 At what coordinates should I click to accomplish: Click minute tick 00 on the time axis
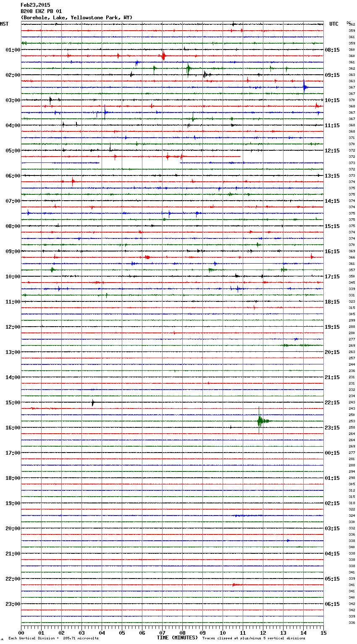[21, 633]
